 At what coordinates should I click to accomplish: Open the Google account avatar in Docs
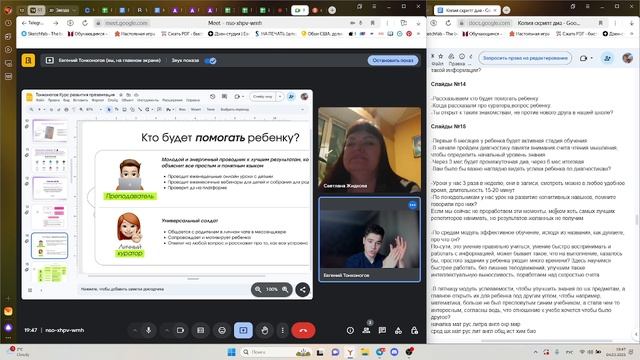[627, 58]
